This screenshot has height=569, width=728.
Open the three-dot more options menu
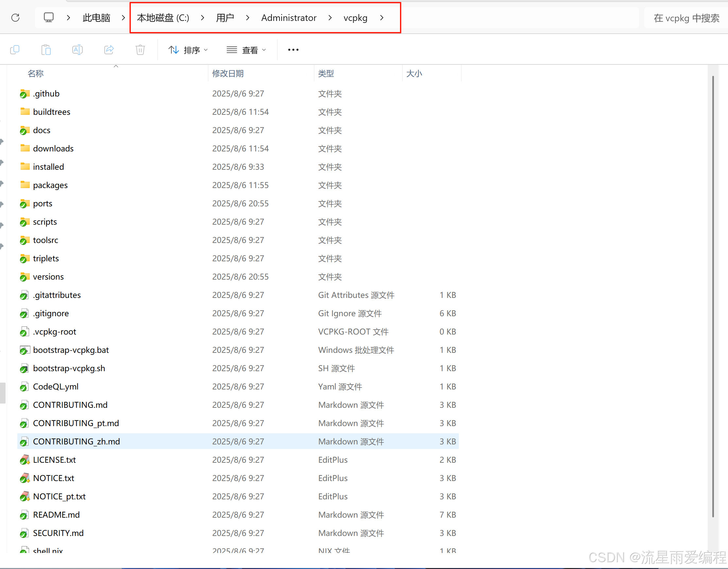pos(293,50)
